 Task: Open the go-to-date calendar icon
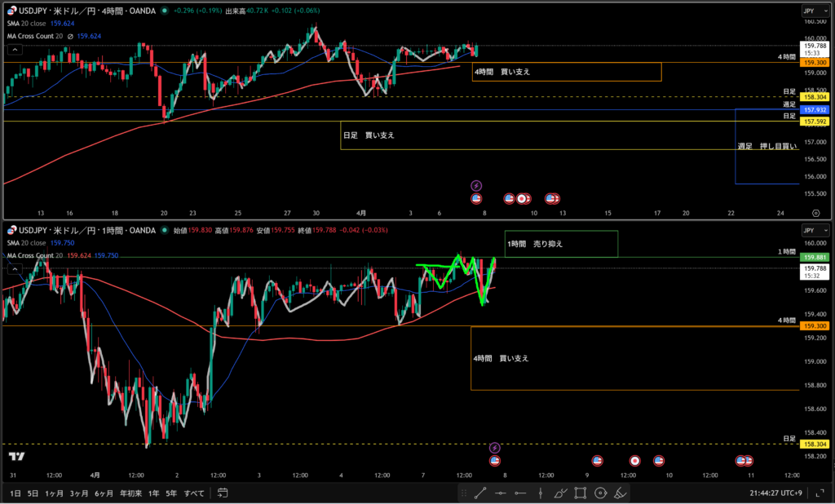222,493
